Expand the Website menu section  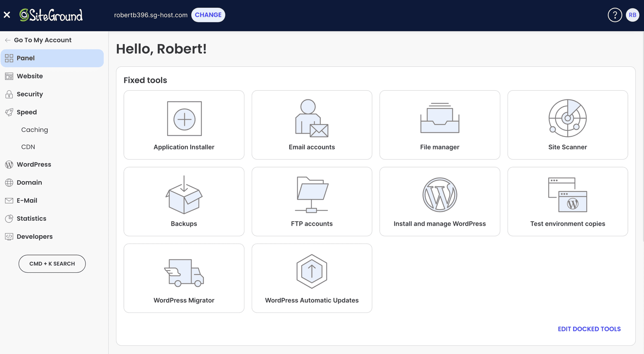(52, 76)
